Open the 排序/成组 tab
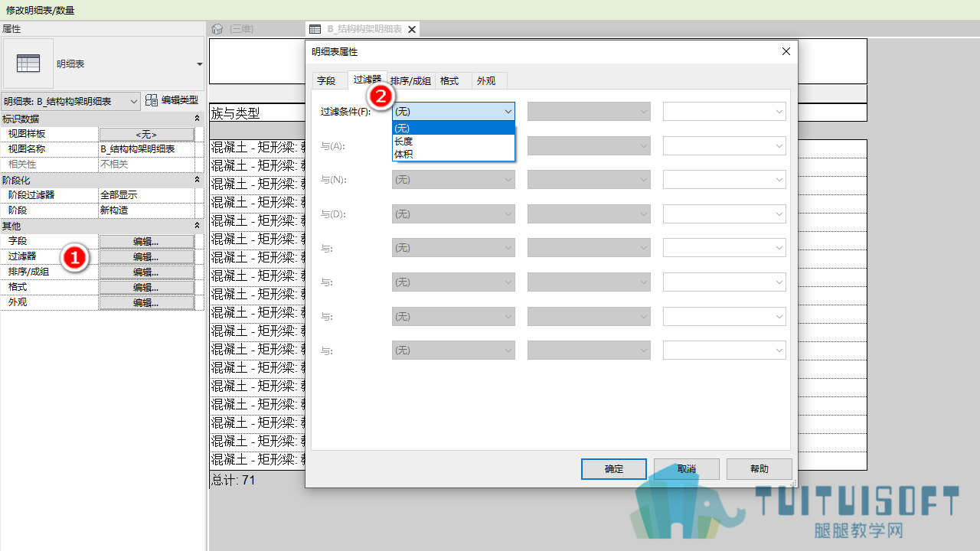 tap(411, 80)
